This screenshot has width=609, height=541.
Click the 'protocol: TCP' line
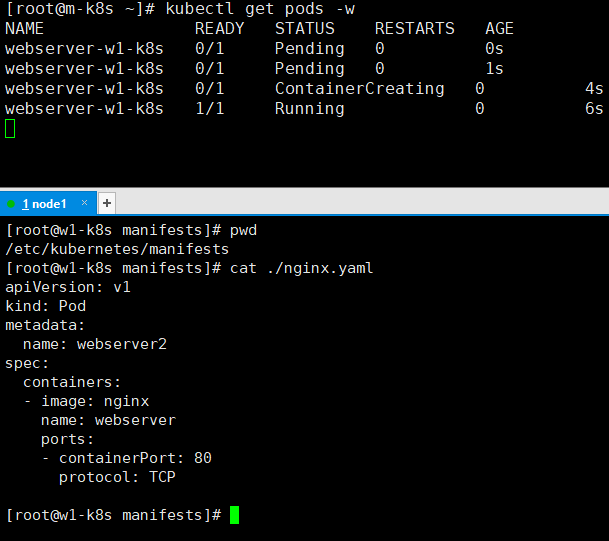117,478
